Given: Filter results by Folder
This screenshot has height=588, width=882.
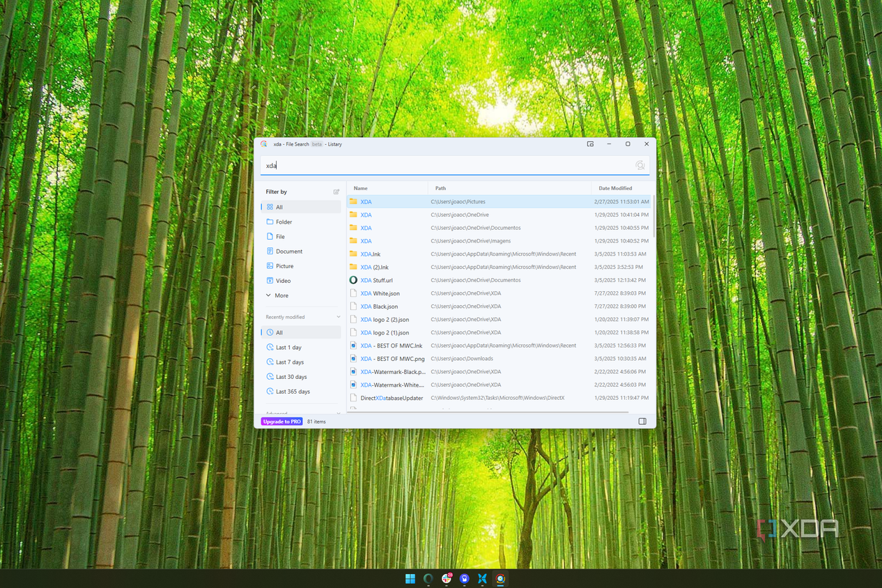Looking at the screenshot, I should click(x=302, y=222).
